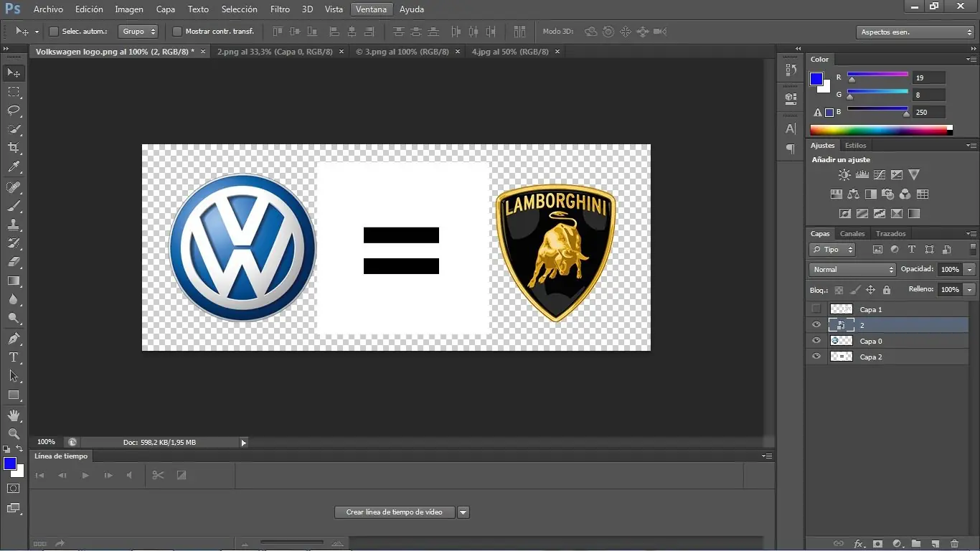980x551 pixels.
Task: Toggle lock all padlock in Bloq. row
Action: click(887, 290)
